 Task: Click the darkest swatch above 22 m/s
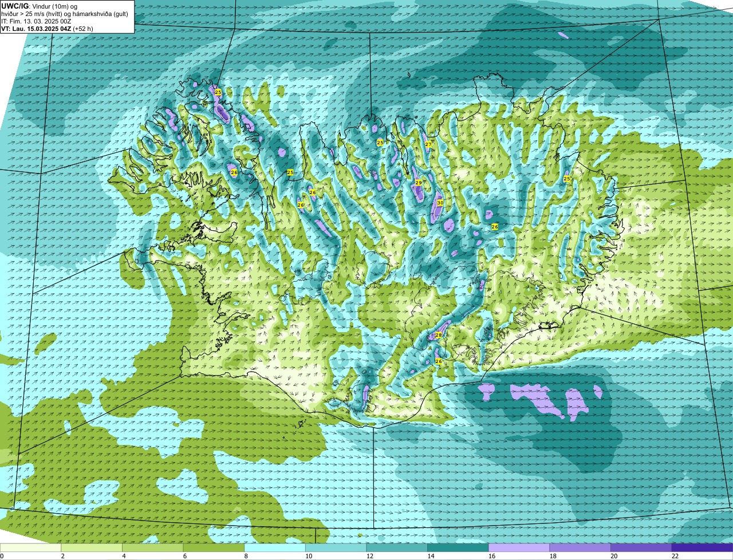(x=702, y=547)
